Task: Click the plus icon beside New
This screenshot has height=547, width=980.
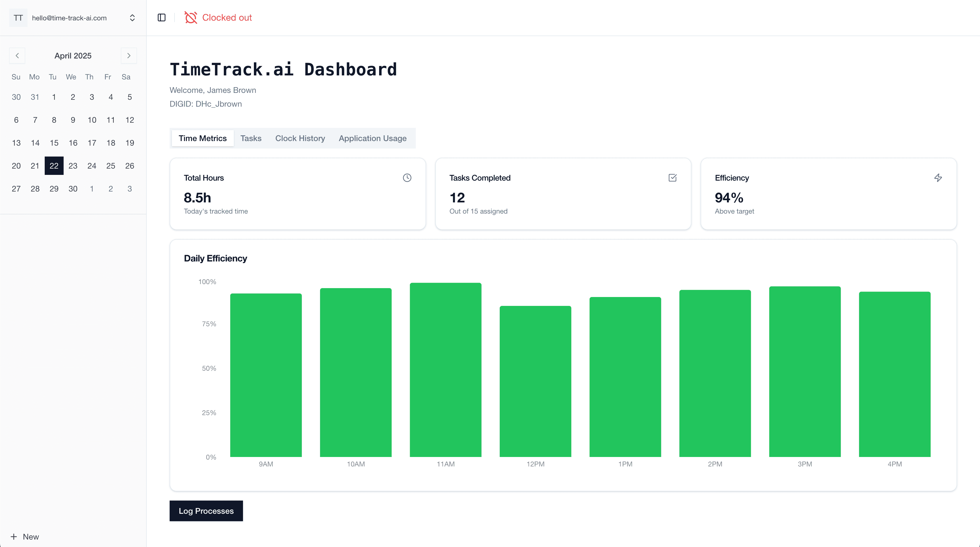Action: [x=14, y=537]
